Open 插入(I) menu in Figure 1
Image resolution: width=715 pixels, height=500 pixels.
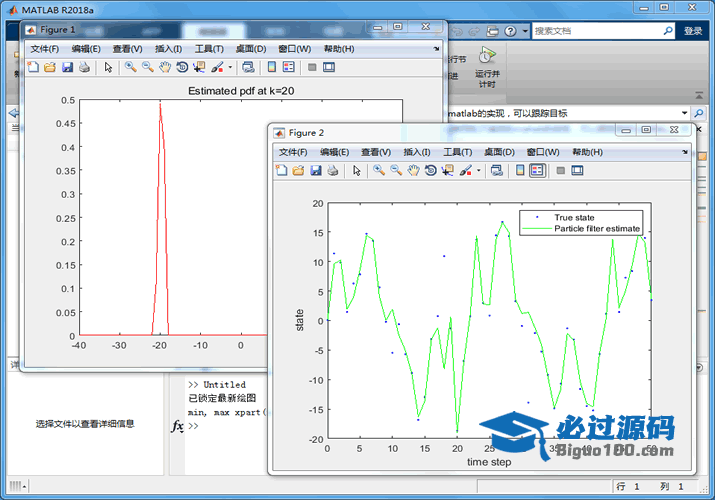(168, 49)
